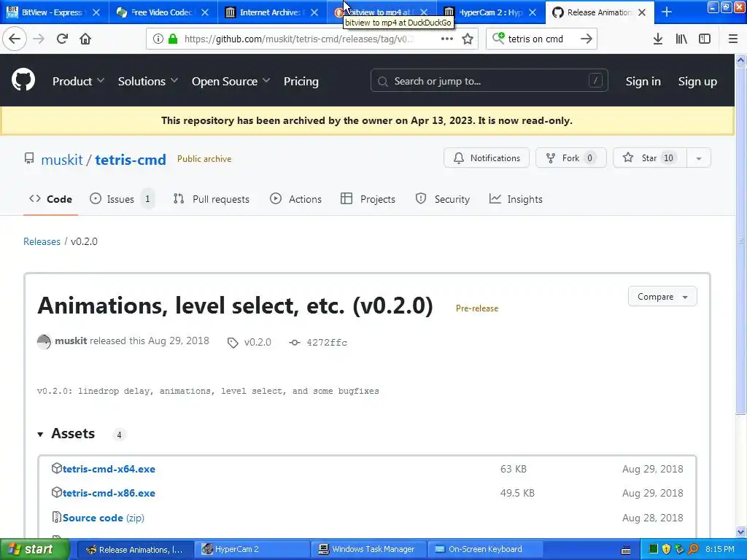Bookmark this page with star icon

point(468,39)
